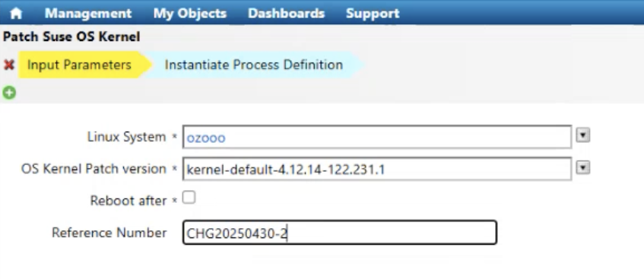This screenshot has height=279, width=644.
Task: Click the ozooo system link text
Action: [x=206, y=138]
